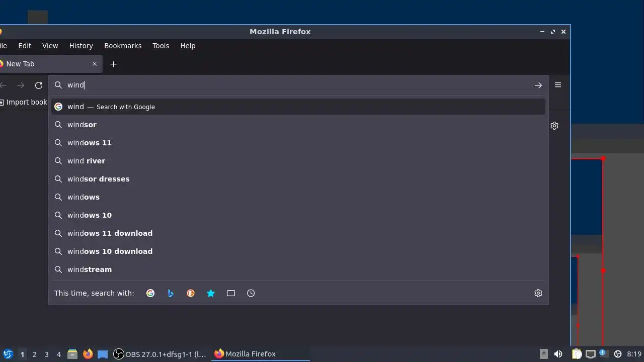
Task: Launch Firefox from taskbar quicklaunch icon
Action: coord(88,354)
